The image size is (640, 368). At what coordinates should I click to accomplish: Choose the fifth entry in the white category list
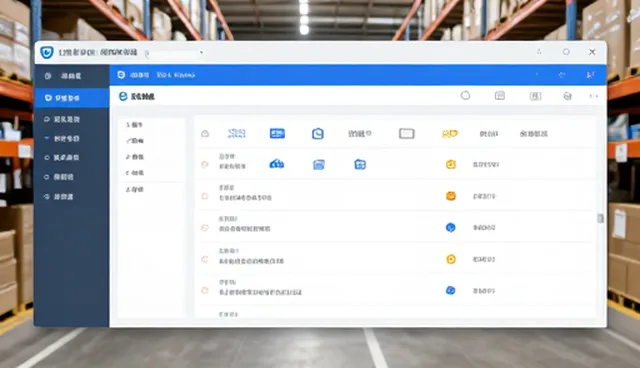click(135, 189)
